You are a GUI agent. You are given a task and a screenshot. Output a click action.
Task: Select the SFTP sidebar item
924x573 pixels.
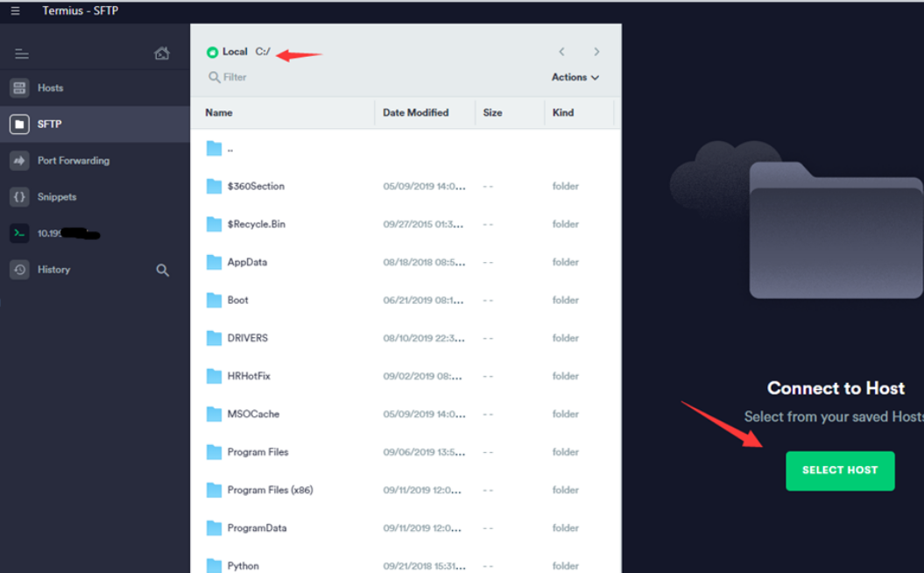(x=95, y=124)
